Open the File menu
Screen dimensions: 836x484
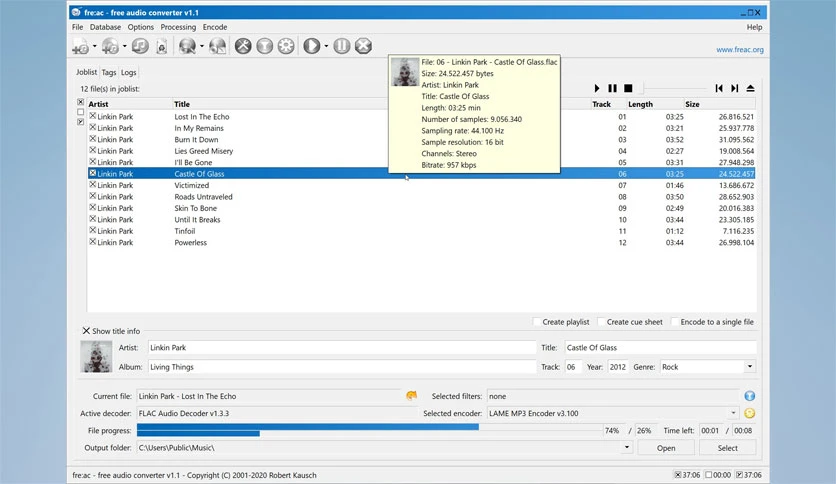point(77,27)
